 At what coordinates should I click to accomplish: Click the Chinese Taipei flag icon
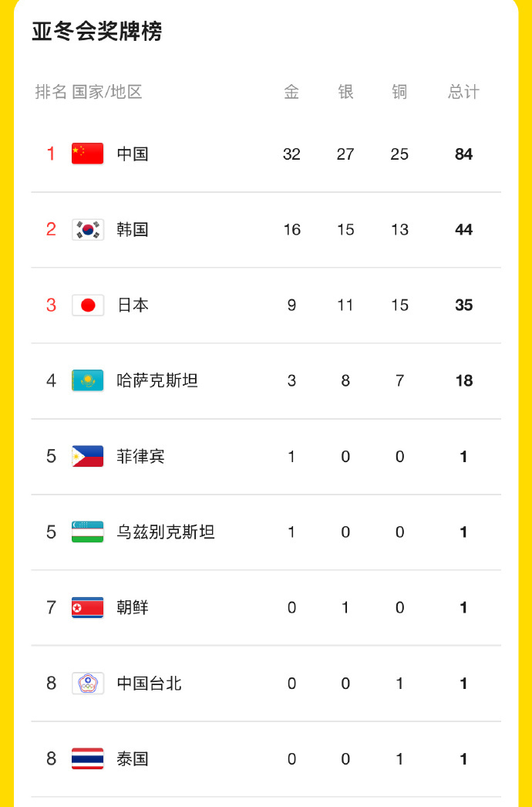click(x=87, y=683)
